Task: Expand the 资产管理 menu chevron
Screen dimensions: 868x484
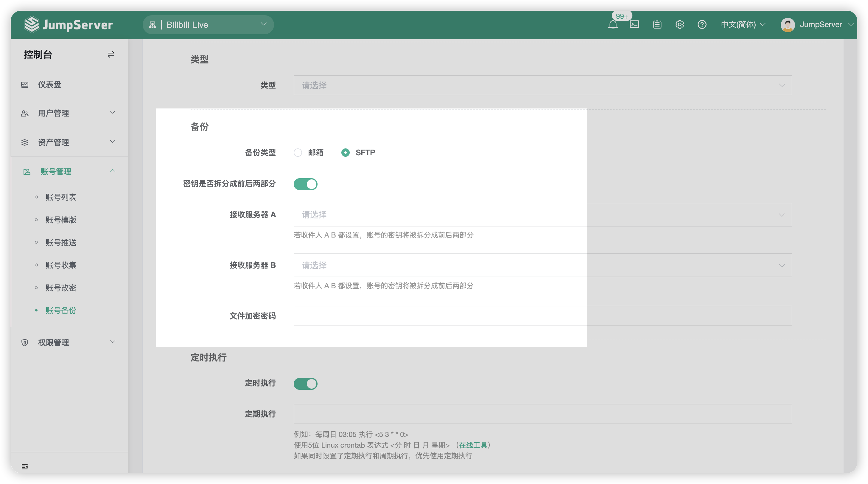Action: click(113, 141)
